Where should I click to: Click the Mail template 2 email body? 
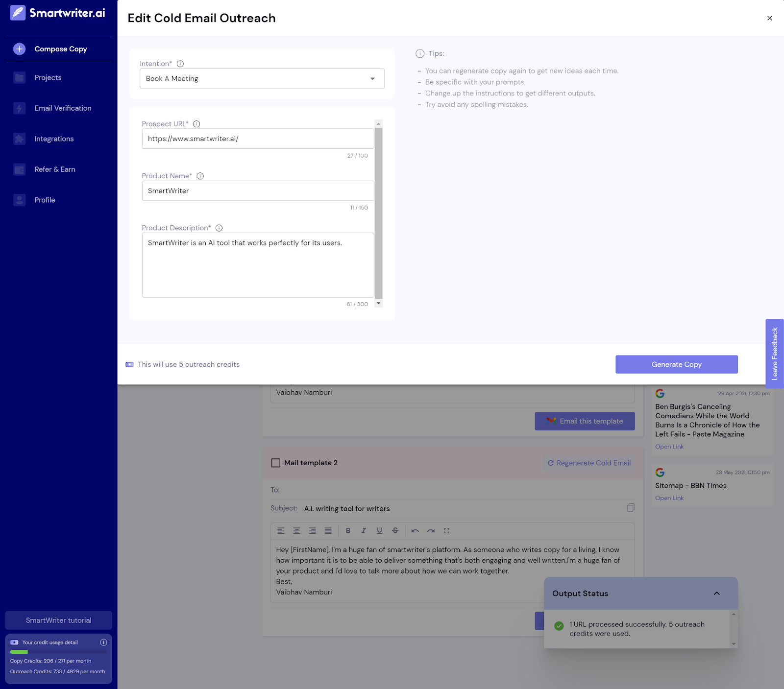tap(453, 571)
